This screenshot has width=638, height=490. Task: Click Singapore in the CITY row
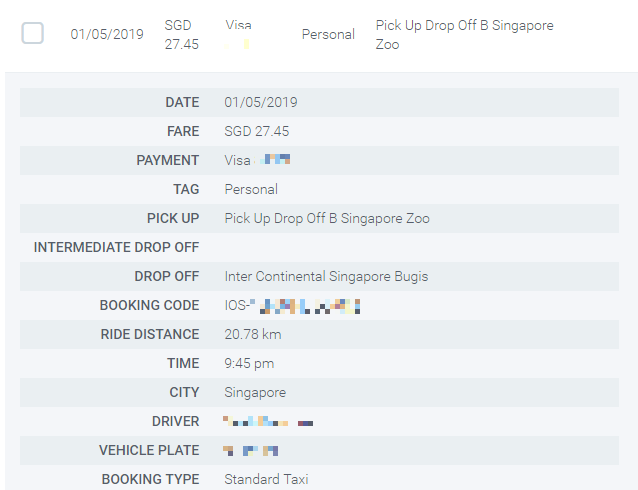pyautogui.click(x=255, y=392)
